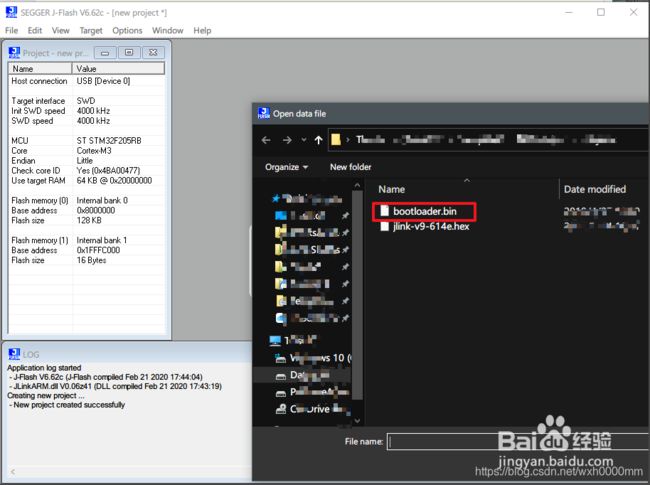This screenshot has height=485, width=650.
Task: Click 'New project created successfully' log line
Action: click(69, 405)
